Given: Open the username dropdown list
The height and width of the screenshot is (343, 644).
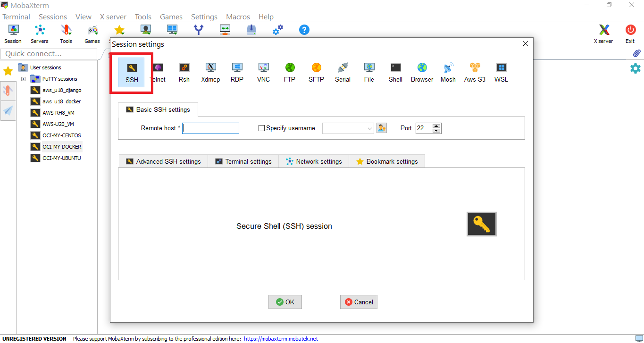Looking at the screenshot, I should coord(369,128).
